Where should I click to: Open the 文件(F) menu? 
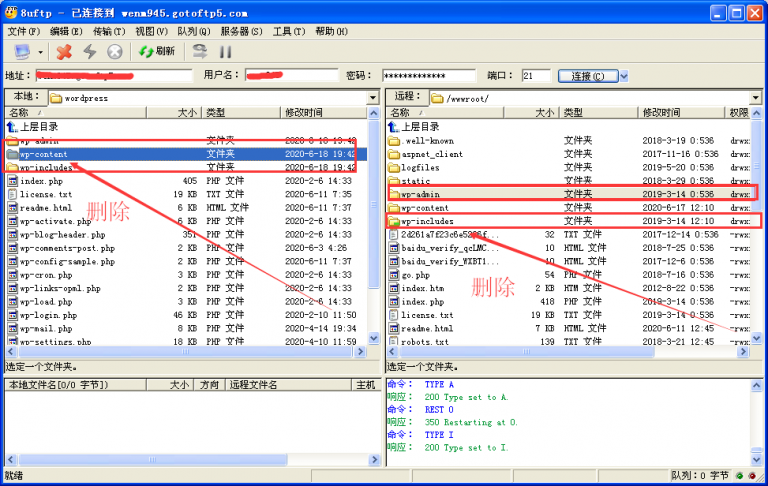tap(23, 31)
